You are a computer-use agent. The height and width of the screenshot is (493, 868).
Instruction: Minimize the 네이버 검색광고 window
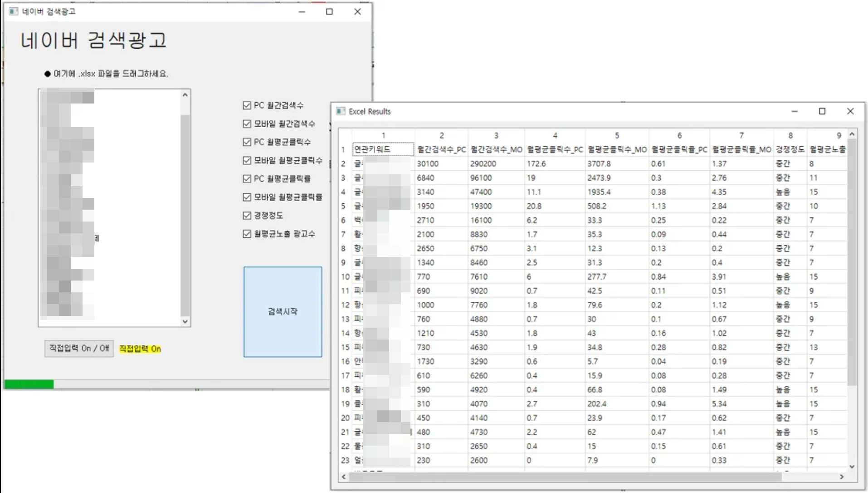(x=302, y=12)
